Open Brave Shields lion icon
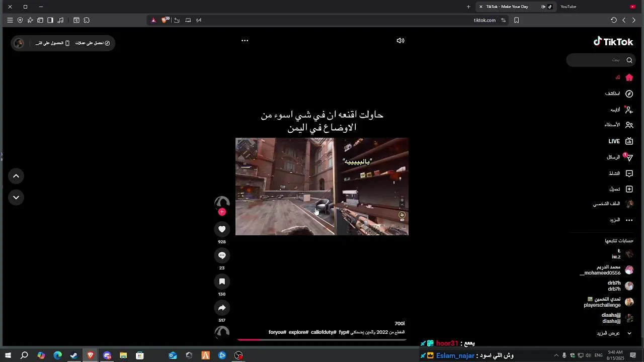 click(x=165, y=20)
